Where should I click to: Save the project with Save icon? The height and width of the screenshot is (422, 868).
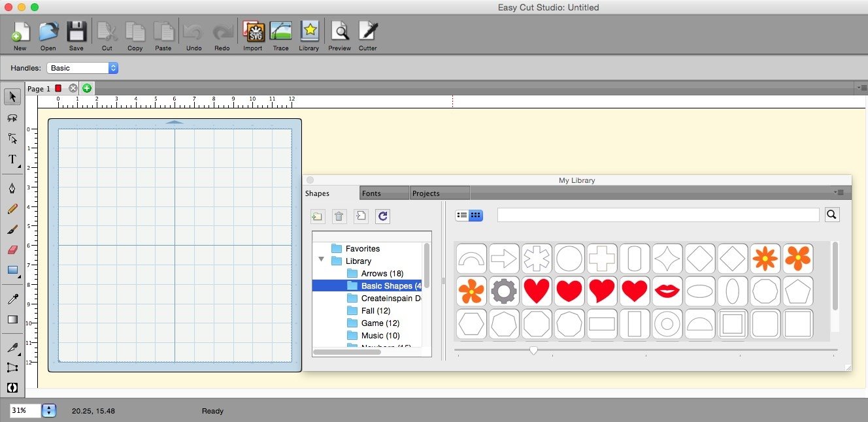(x=76, y=36)
